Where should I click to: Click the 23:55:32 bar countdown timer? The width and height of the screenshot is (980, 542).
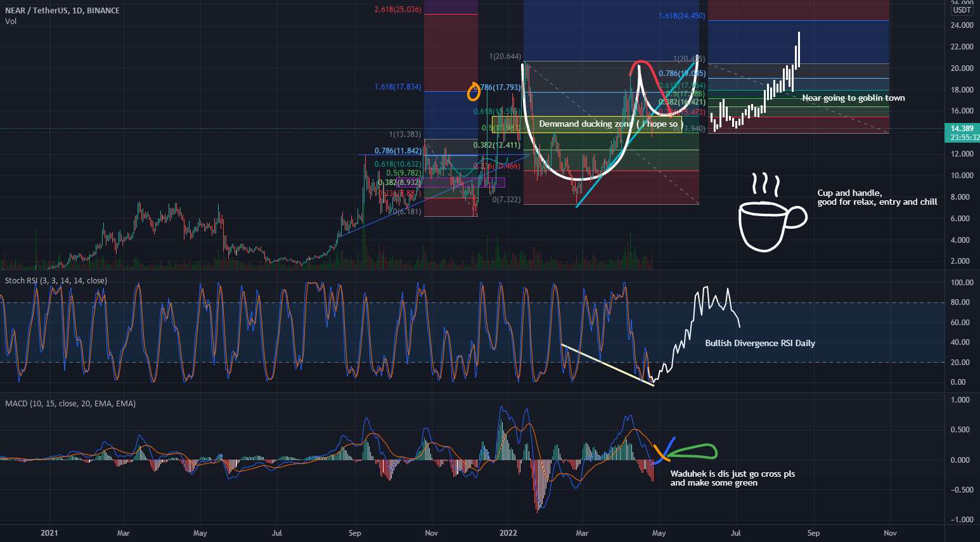[x=963, y=138]
